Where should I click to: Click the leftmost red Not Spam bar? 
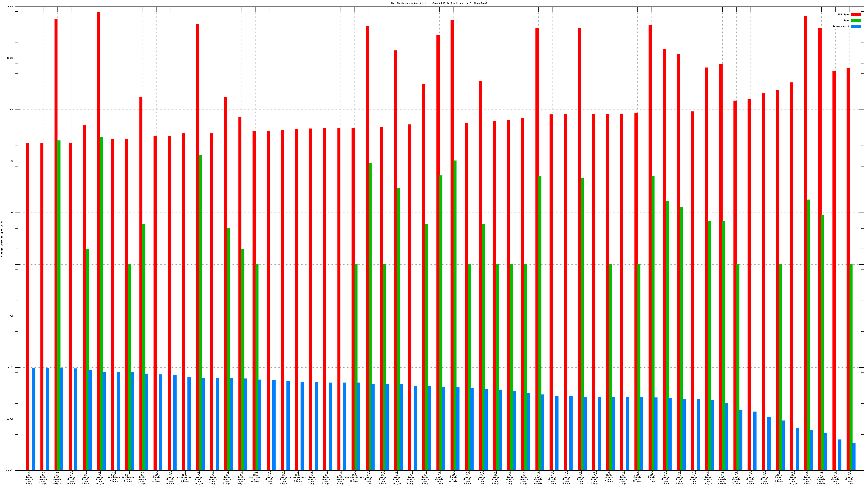click(x=28, y=306)
